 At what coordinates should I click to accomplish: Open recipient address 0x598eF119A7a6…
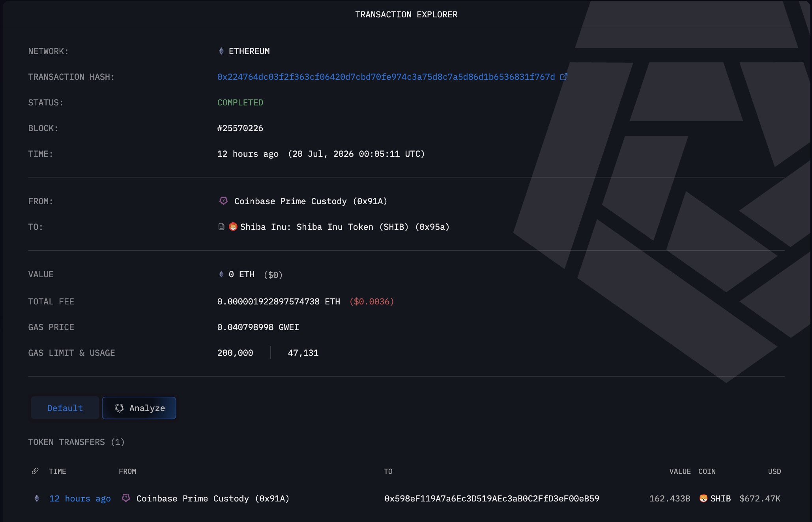[492, 499]
